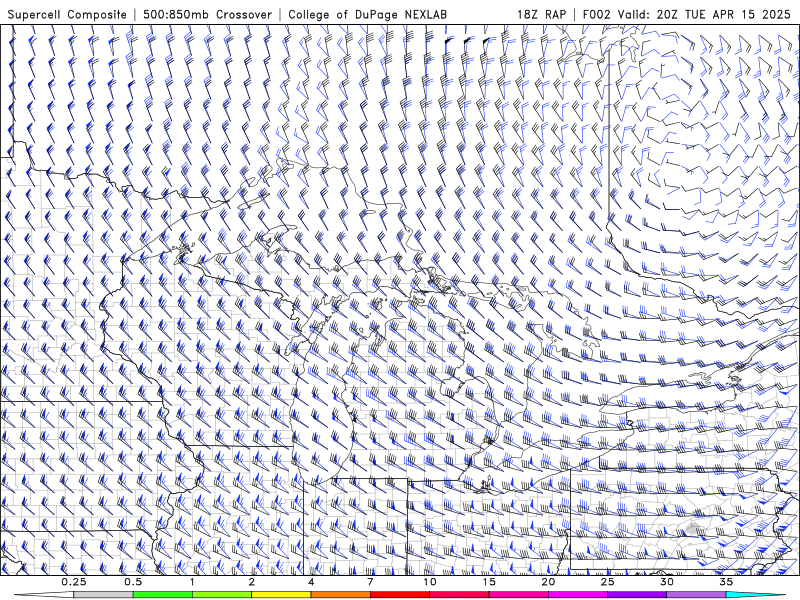Click the gray color bar segment
The image size is (800, 600).
(x=103, y=595)
